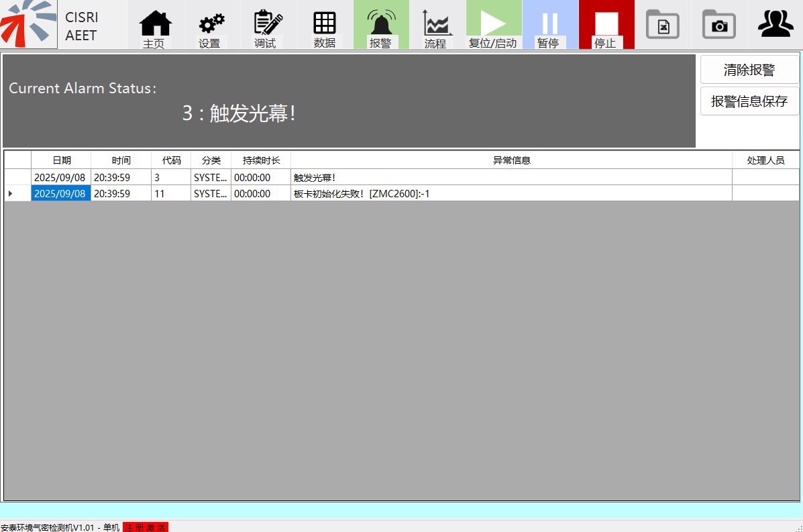
Task: Click code cell showing 11
Action: (x=171, y=193)
